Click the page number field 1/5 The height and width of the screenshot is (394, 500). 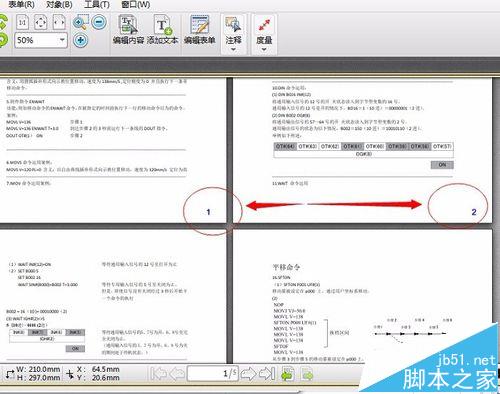pos(213,373)
